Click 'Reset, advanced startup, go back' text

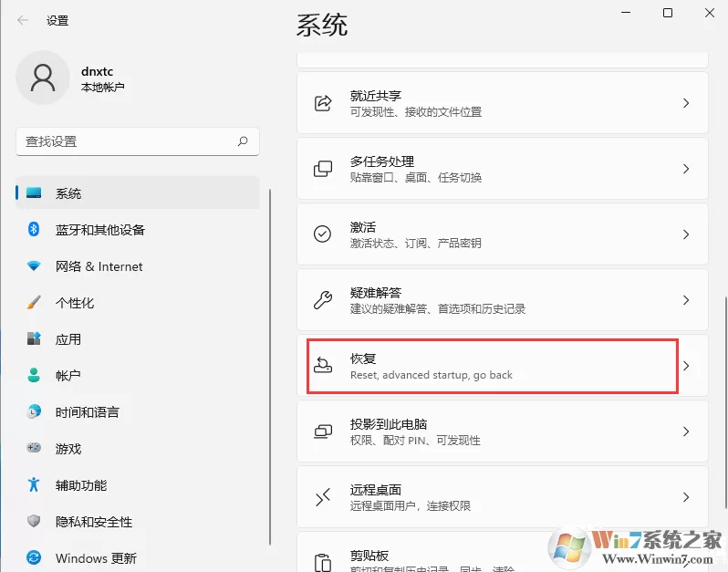pos(432,375)
